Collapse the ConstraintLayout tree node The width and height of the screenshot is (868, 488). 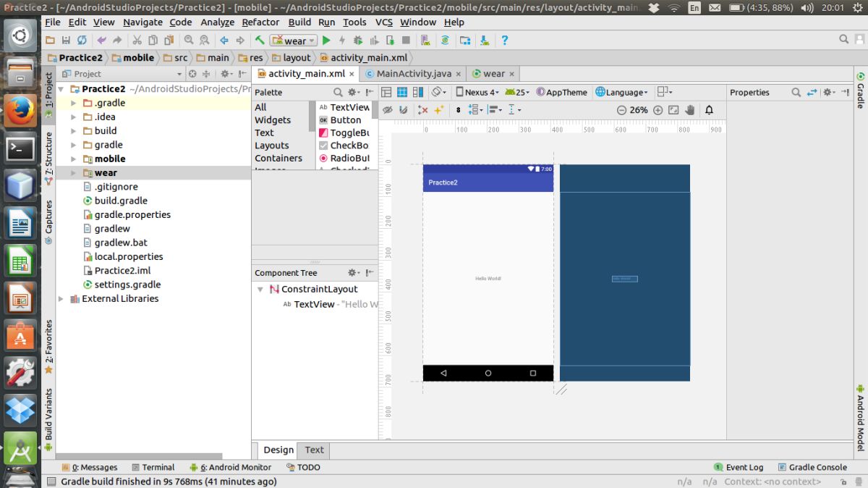pos(260,289)
